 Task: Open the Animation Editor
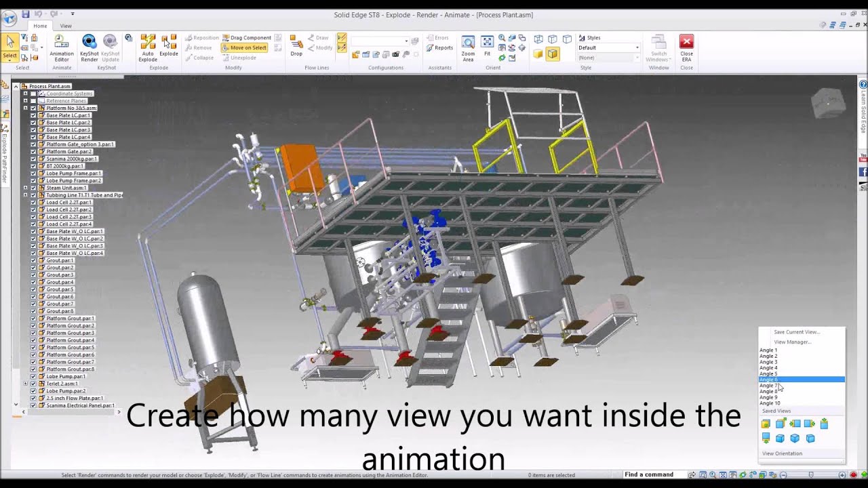[x=61, y=48]
